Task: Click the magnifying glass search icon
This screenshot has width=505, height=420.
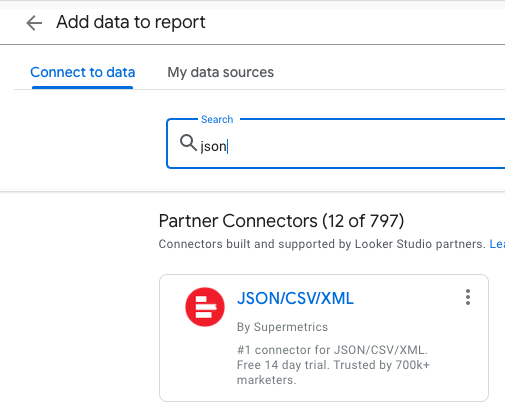Action: pyautogui.click(x=188, y=143)
